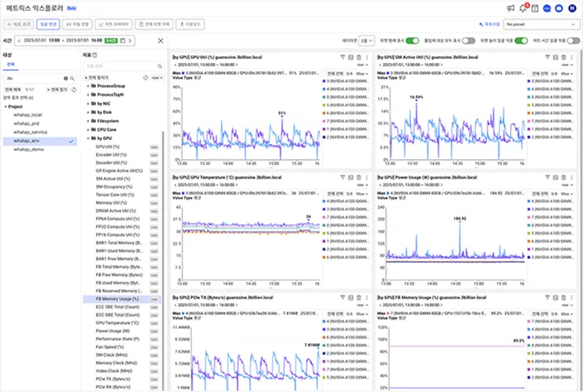Select the whatap_local project
Viewport: 583px width, 392px height.
click(x=28, y=115)
